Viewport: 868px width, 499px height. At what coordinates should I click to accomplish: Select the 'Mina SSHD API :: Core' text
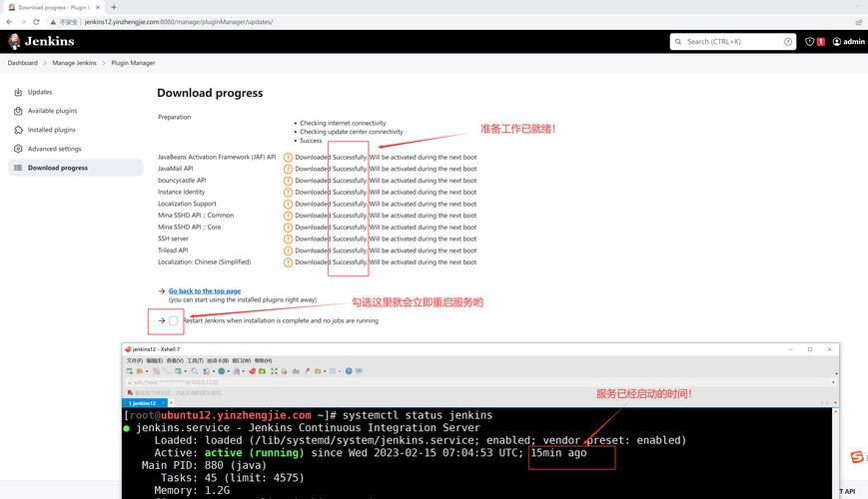[x=189, y=227]
